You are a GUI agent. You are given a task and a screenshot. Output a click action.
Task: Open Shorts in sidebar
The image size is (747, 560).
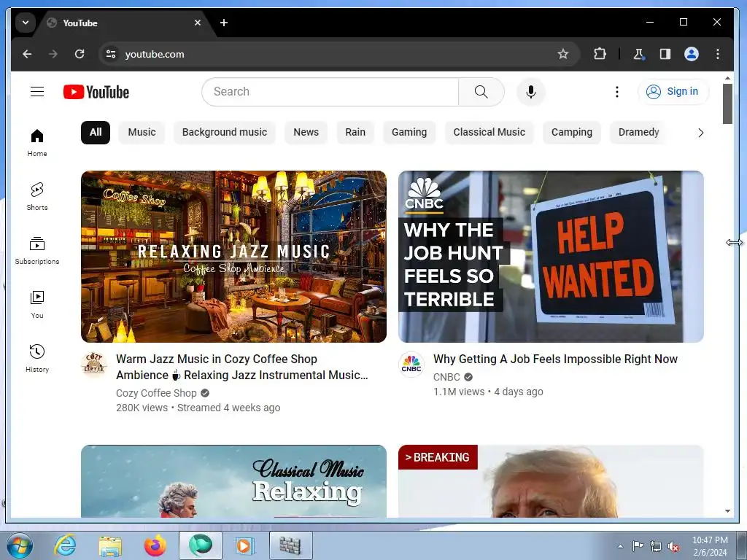(x=37, y=196)
